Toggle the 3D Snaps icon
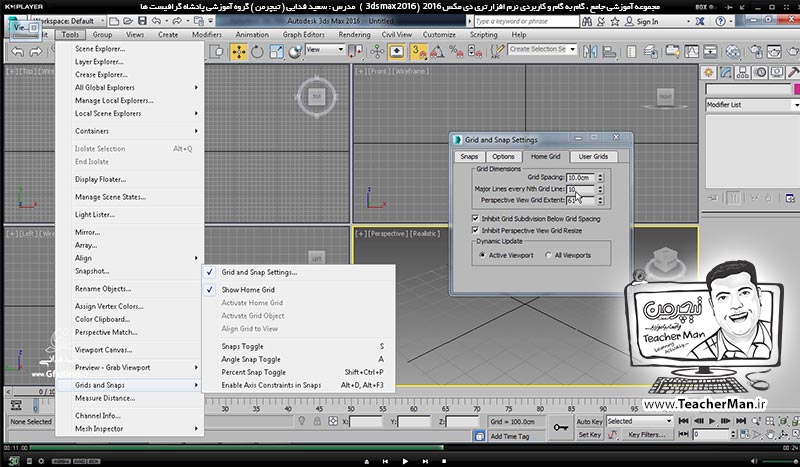The width and height of the screenshot is (800, 467). point(418,52)
